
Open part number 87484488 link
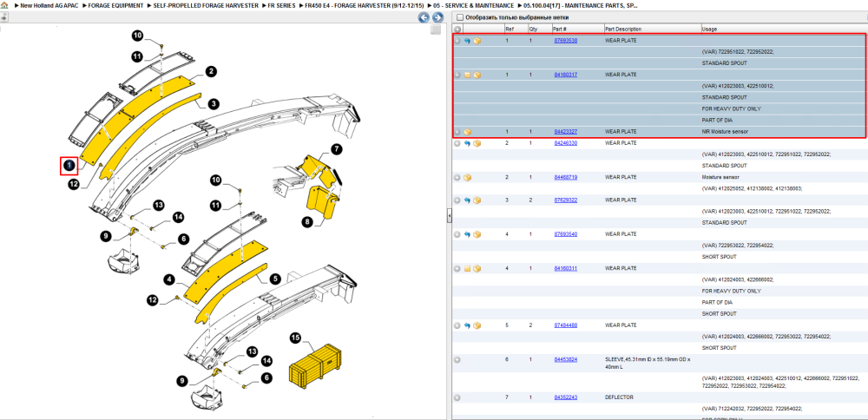point(566,325)
